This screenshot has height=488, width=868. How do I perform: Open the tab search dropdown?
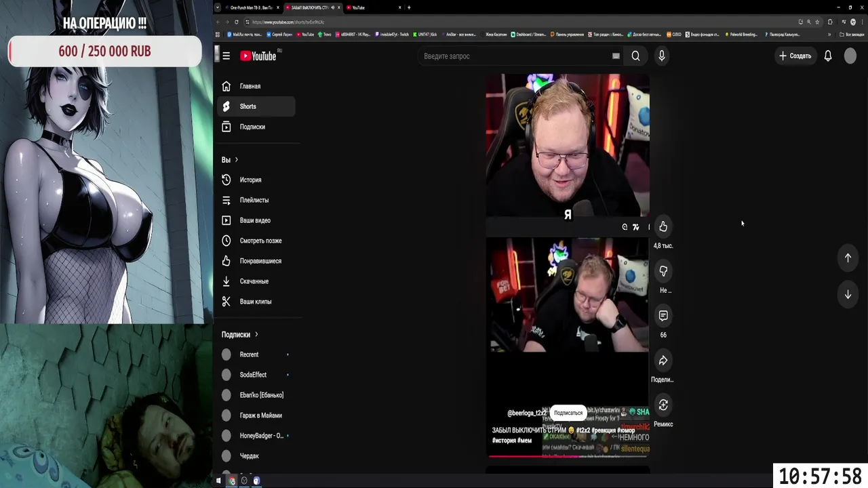[x=218, y=7]
